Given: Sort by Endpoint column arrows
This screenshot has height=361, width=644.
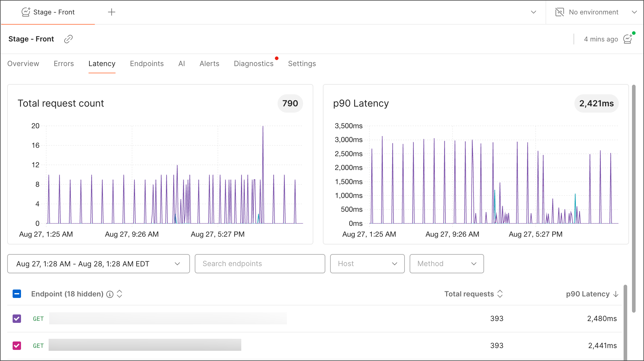Looking at the screenshot, I should coord(119,294).
